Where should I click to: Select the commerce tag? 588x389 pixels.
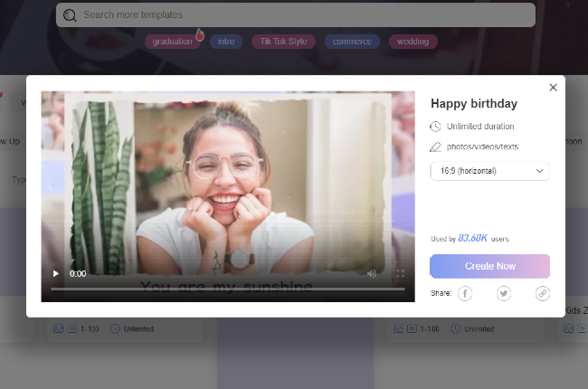(352, 42)
